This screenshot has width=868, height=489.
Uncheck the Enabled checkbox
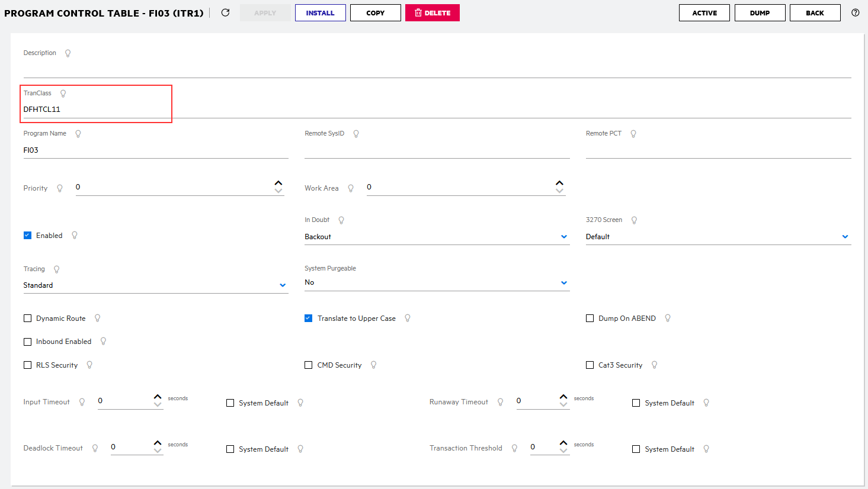coord(27,235)
